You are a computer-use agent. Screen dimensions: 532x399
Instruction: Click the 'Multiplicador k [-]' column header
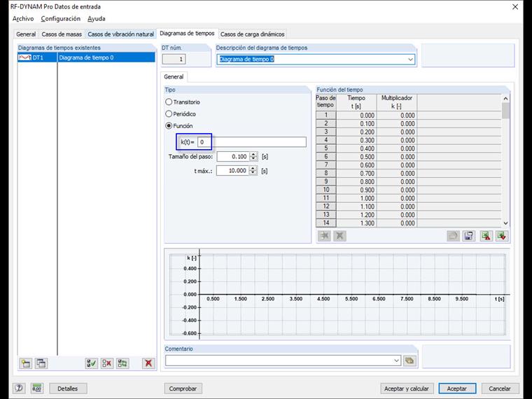397,102
